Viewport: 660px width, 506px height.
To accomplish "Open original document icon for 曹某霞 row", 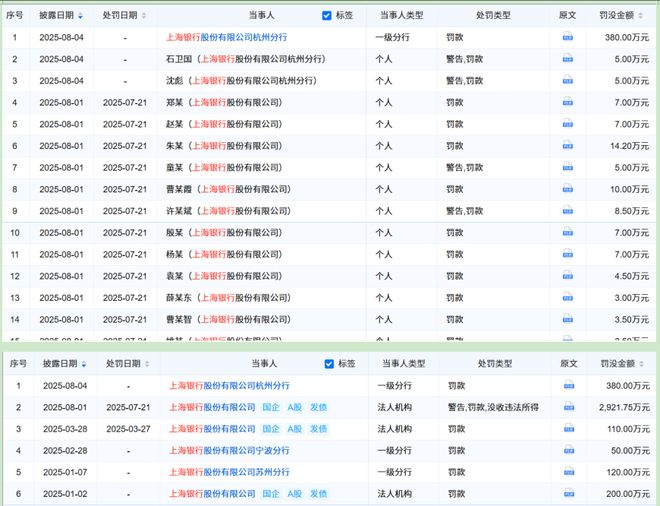I will click(568, 189).
